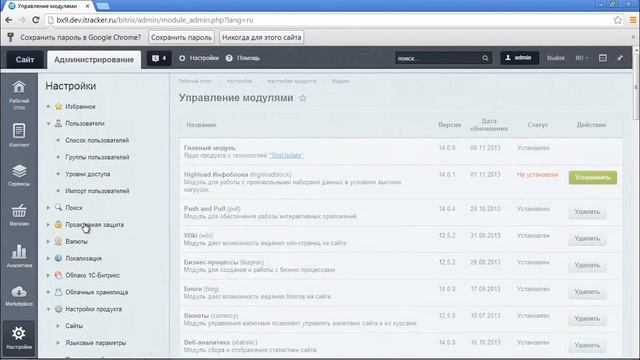
Task: Click the search magnifier icon
Action: 485,58
